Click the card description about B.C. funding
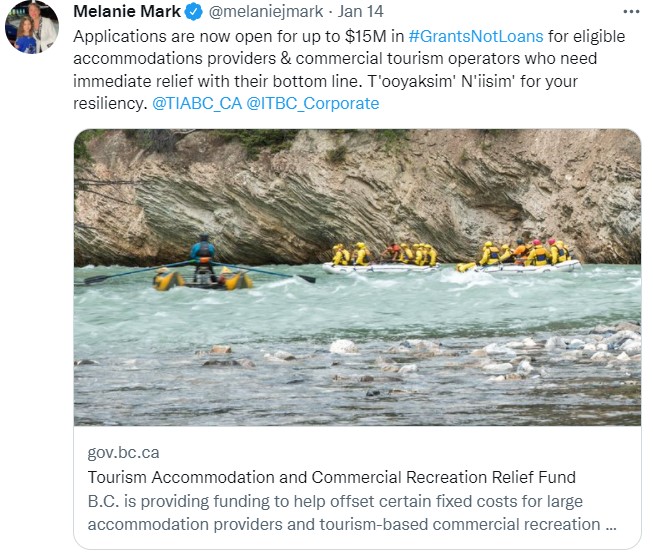This screenshot has height=556, width=653. [x=350, y=512]
